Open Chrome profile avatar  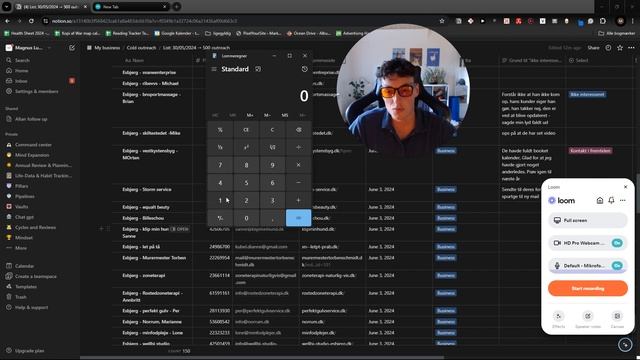[620, 21]
